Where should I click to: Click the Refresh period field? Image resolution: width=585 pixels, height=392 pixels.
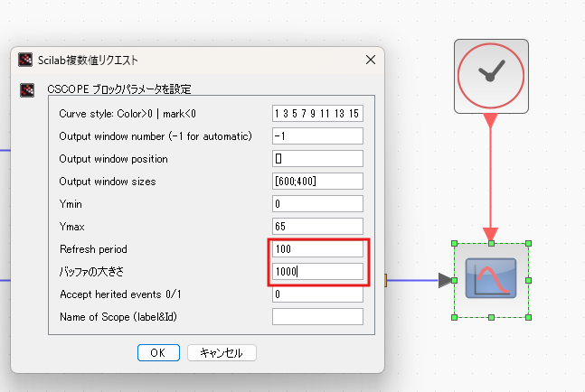point(316,248)
